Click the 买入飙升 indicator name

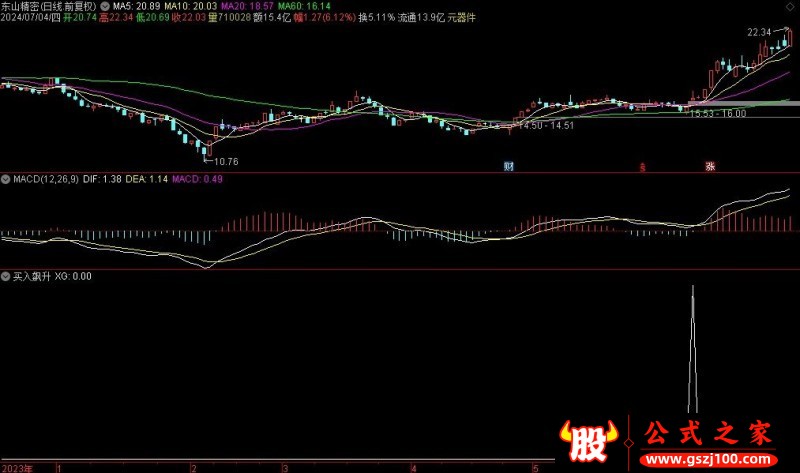pyautogui.click(x=32, y=277)
